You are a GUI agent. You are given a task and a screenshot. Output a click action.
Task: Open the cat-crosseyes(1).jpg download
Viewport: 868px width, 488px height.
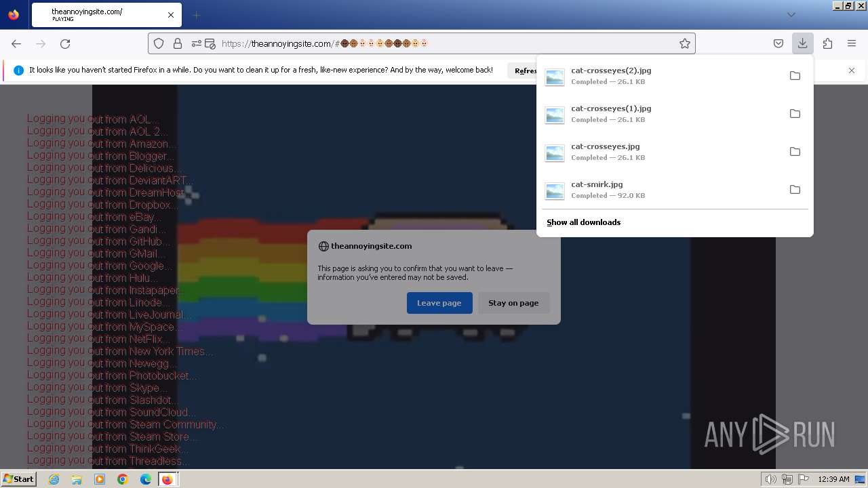point(661,114)
